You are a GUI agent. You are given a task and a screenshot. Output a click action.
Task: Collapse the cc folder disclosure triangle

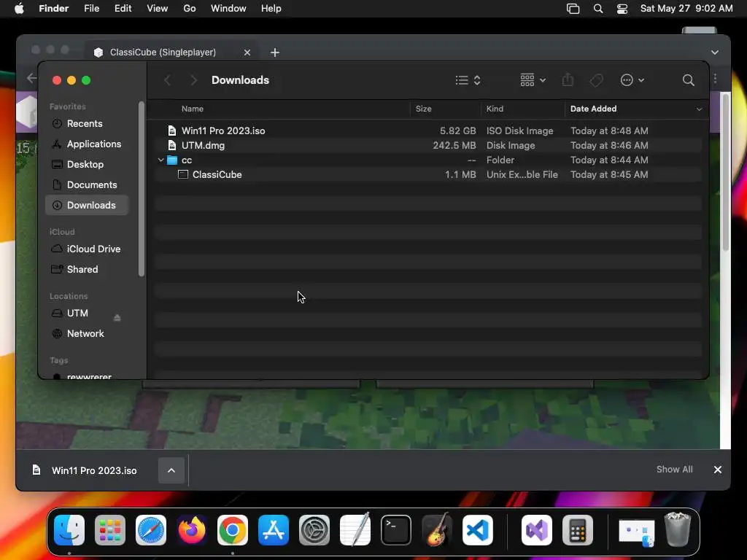[x=161, y=160]
